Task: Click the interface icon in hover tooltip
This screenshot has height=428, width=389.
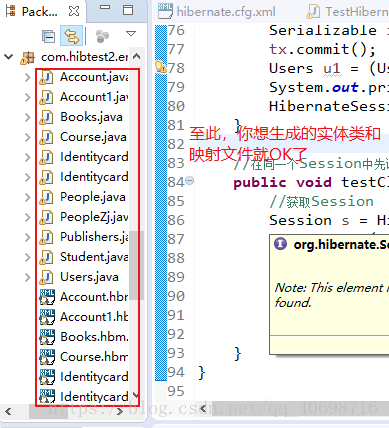Action: coord(280,244)
